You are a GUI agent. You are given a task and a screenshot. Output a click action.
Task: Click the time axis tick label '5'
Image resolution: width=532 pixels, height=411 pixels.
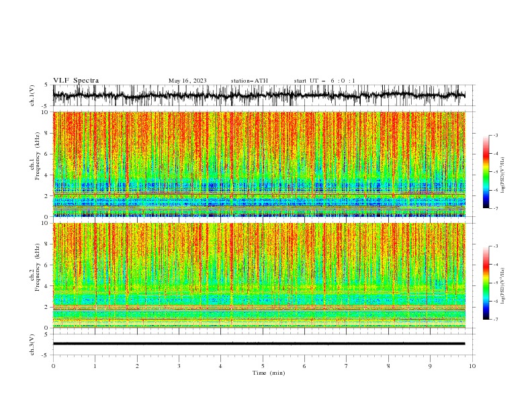[x=263, y=366]
